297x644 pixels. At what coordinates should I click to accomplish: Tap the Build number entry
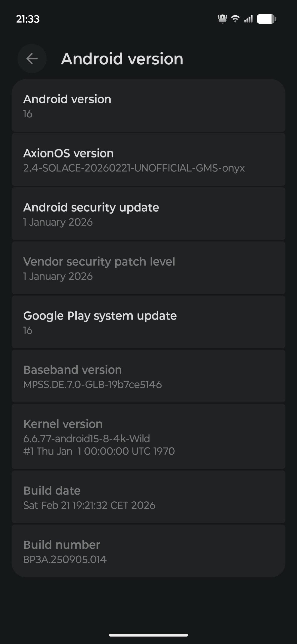click(148, 551)
